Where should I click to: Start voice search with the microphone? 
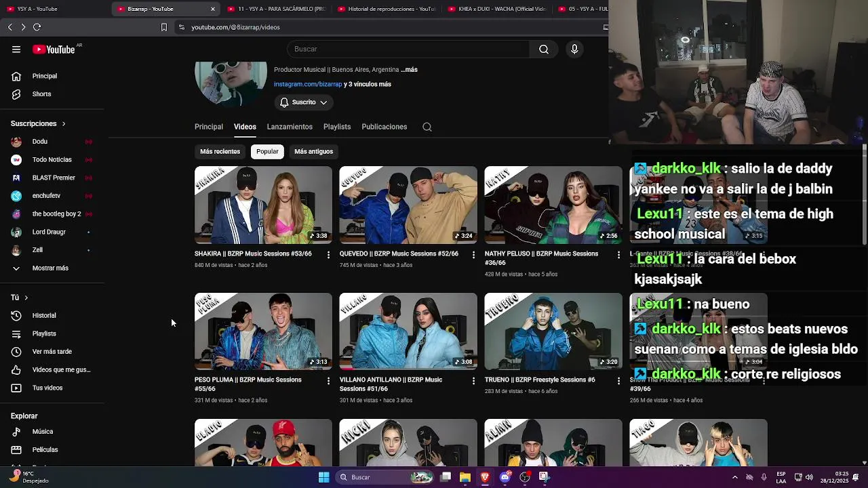pos(574,49)
